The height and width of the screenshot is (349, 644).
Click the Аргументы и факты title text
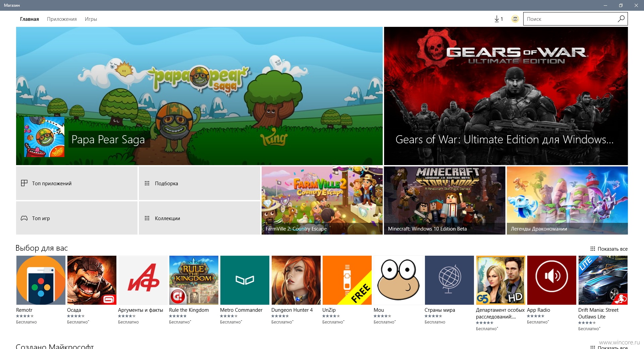pos(141,310)
